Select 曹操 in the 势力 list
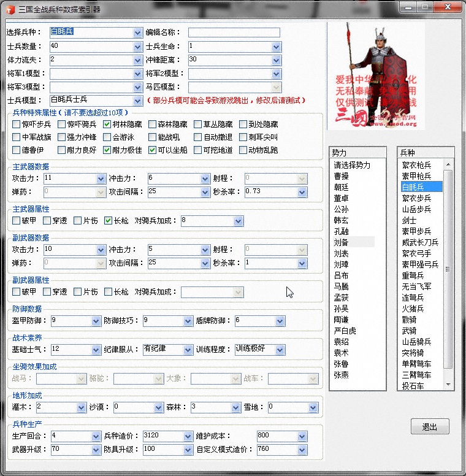 341,176
